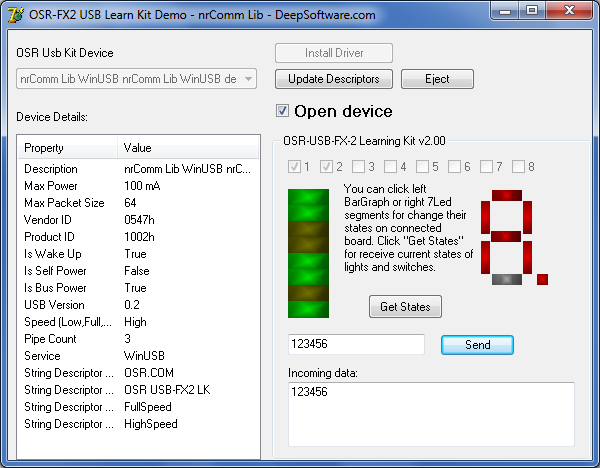Click switch checkbox 1
The image size is (600, 468).
(294, 166)
